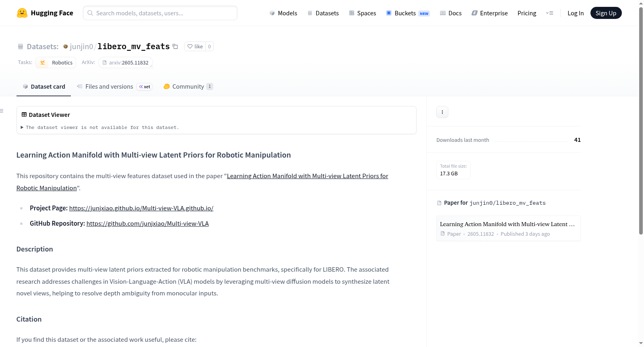Open the paper card in sidebar

pos(508,229)
